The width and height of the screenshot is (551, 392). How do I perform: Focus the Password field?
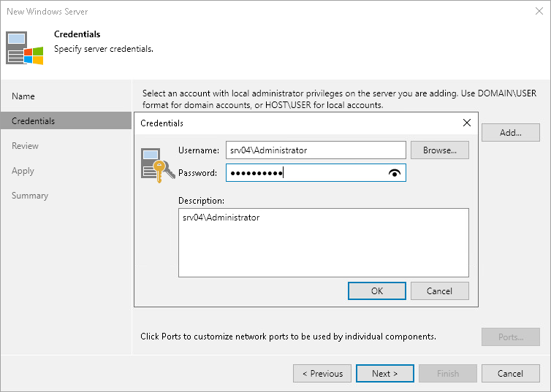tap(316, 173)
